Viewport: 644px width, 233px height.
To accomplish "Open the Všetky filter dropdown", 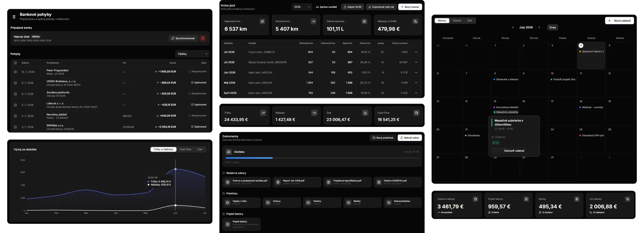I will point(192,54).
